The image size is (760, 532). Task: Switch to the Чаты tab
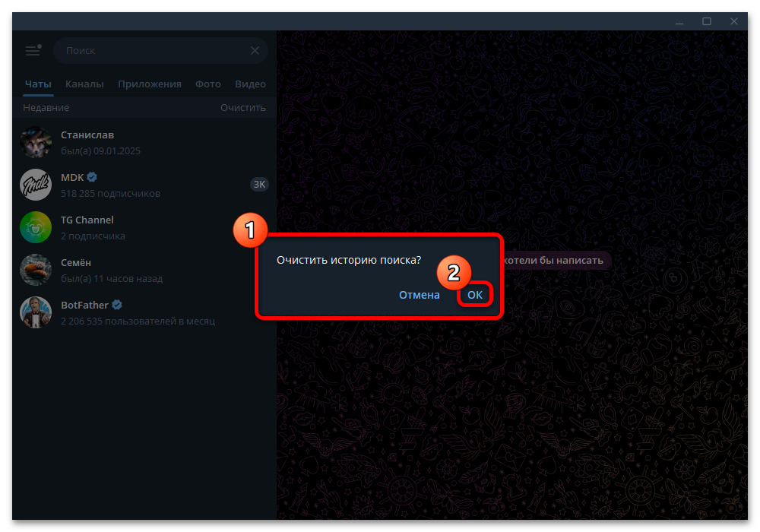[x=38, y=84]
